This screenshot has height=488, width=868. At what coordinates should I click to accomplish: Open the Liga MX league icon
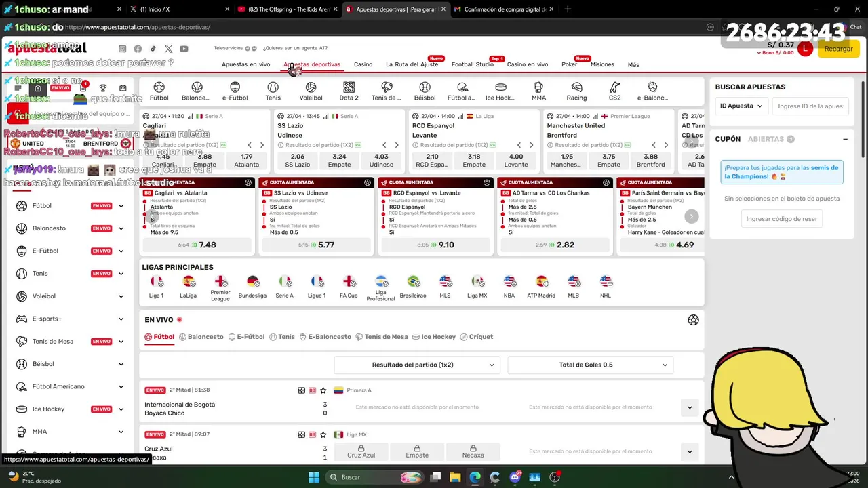pos(477,287)
